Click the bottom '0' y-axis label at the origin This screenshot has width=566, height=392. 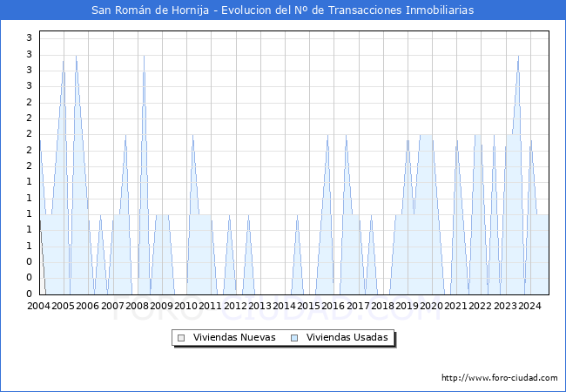click(30, 294)
